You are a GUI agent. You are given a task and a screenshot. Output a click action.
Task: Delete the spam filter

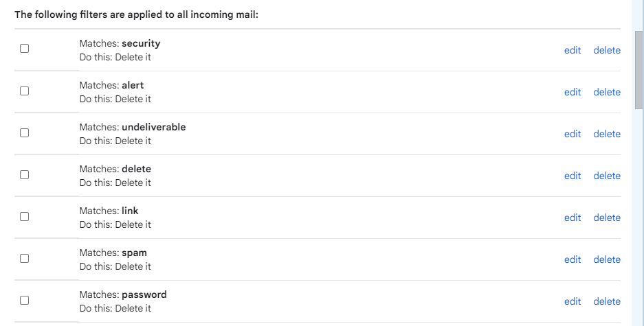pos(607,259)
